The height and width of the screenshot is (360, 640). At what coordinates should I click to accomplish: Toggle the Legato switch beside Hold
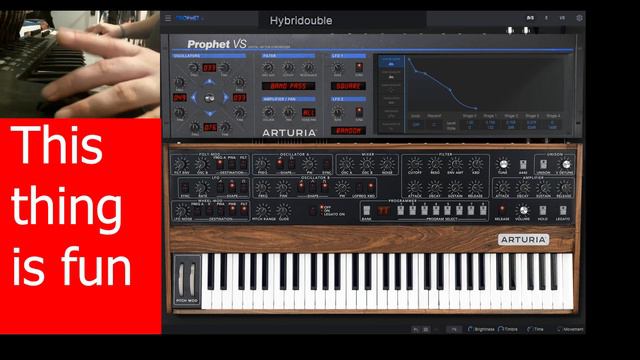point(563,210)
